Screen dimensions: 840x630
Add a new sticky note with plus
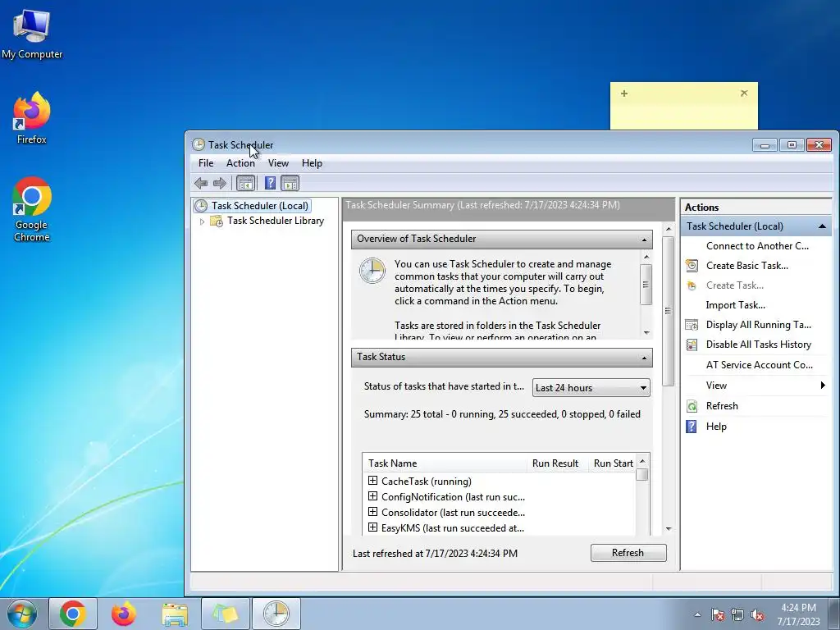tap(624, 94)
